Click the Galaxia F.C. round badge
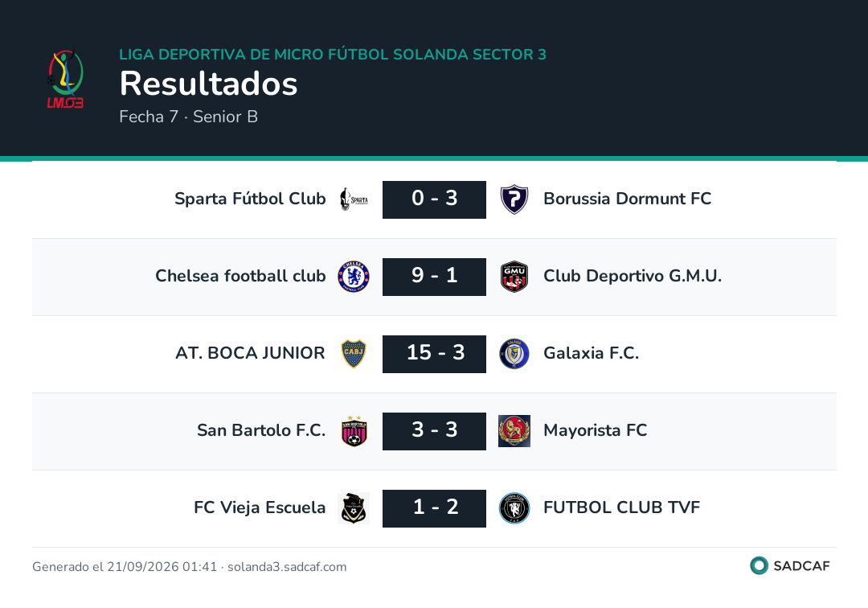 [514, 354]
